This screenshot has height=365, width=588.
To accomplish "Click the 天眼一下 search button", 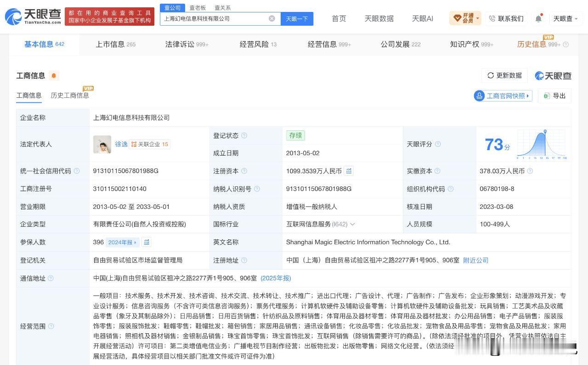I will 297,19.
